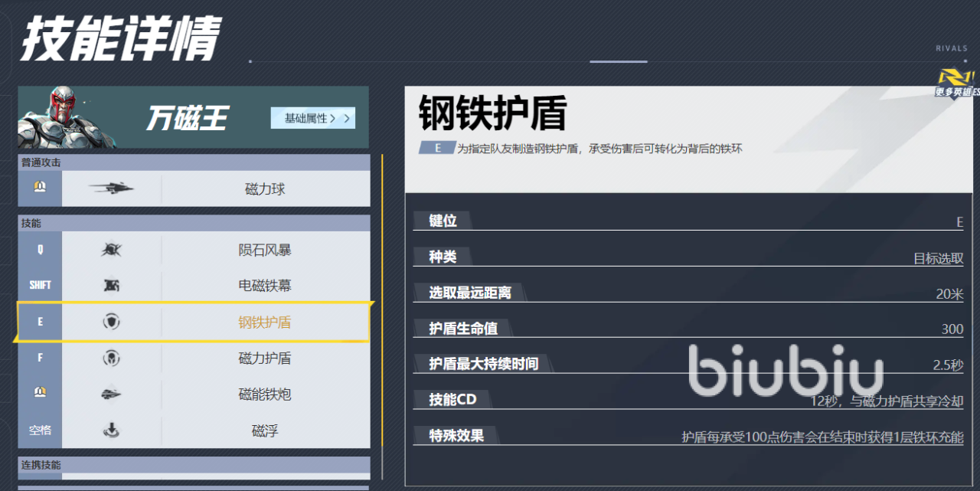Click the 磁力球 projectile icon
This screenshot has height=491, width=980.
(111, 188)
